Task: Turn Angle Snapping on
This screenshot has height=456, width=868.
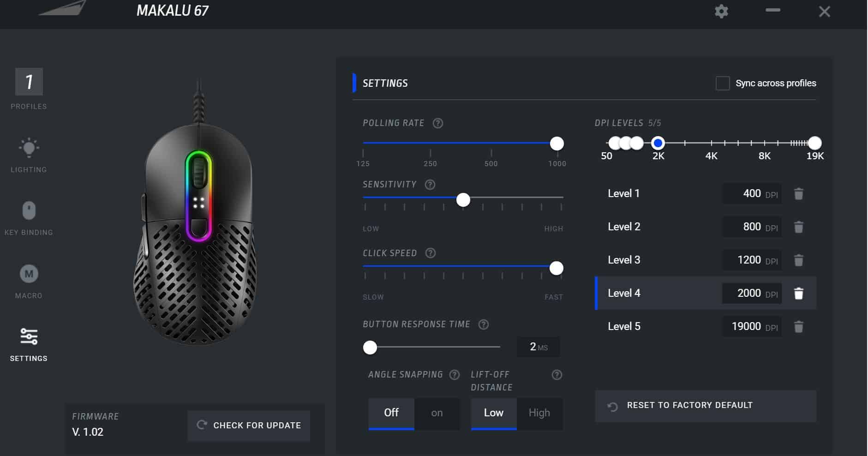Action: tap(437, 414)
